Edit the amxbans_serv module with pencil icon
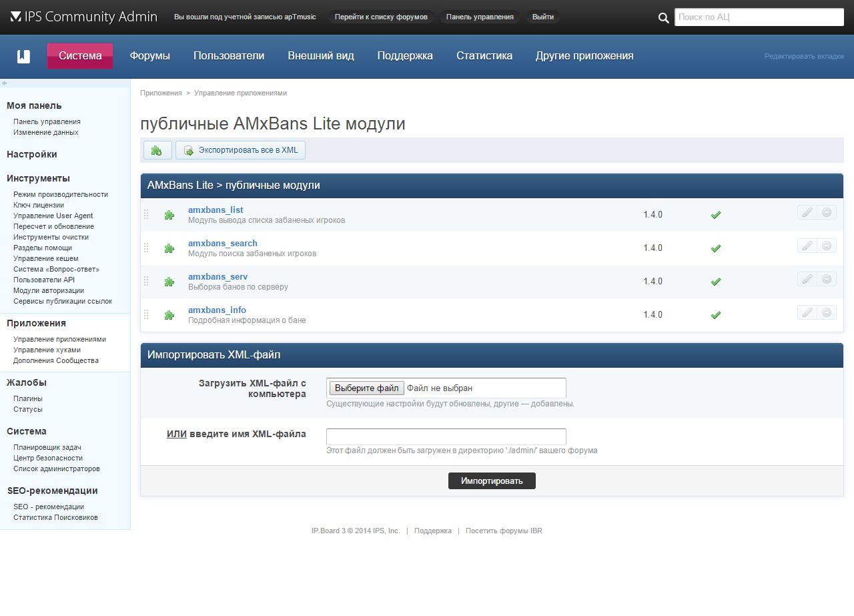The height and width of the screenshot is (616, 854). click(x=807, y=279)
